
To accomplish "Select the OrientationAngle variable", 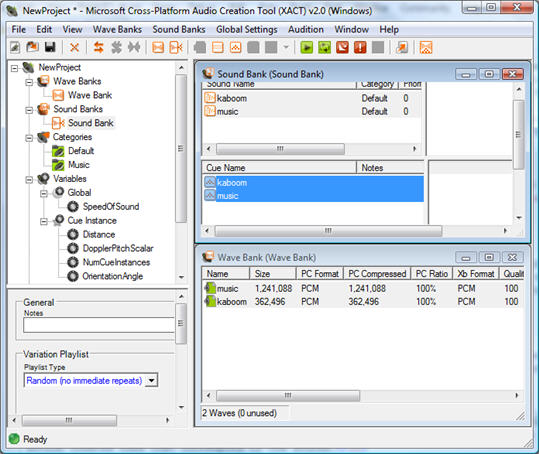I will (x=112, y=276).
